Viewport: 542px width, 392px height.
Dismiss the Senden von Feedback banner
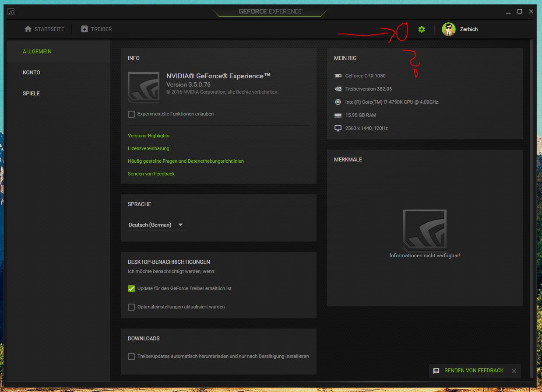[x=514, y=371]
